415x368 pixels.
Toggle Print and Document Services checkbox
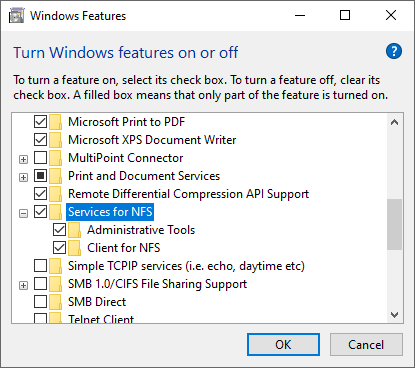click(x=40, y=176)
